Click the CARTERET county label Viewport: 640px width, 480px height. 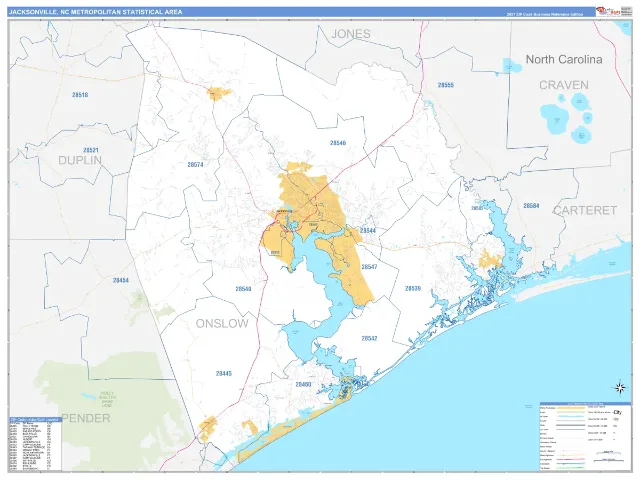[585, 210]
